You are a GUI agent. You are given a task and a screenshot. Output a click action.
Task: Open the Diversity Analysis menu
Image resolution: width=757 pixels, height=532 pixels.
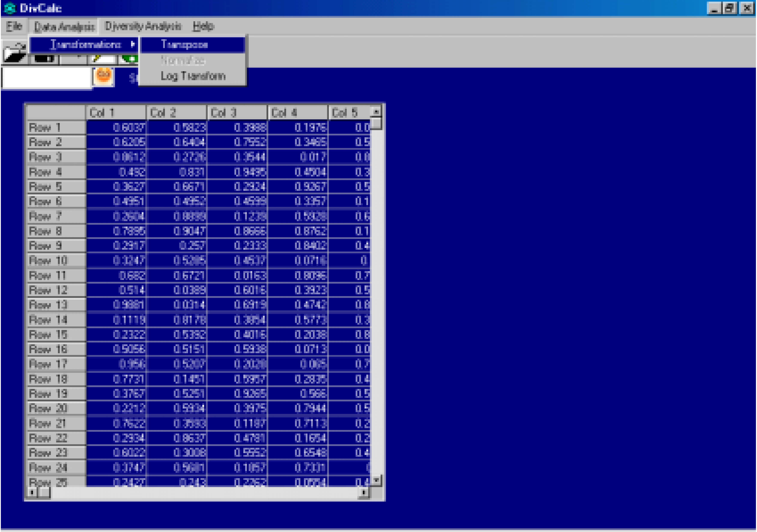click(x=143, y=26)
